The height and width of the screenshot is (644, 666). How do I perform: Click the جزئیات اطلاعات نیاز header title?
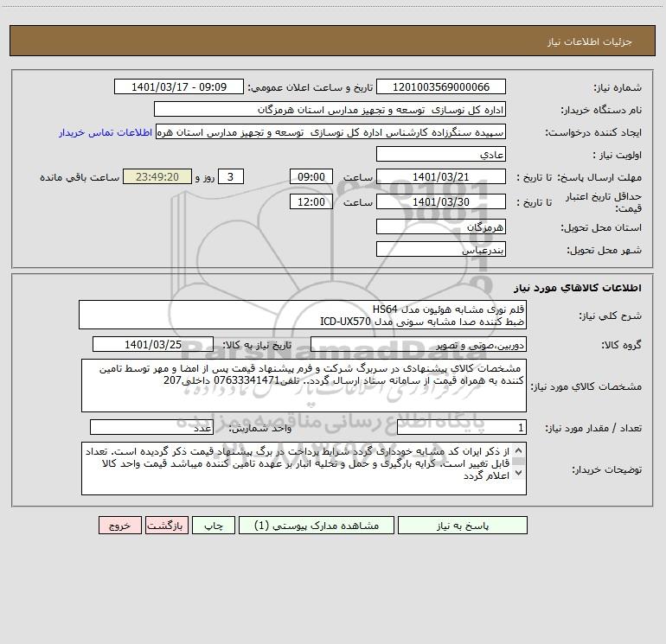[x=590, y=41]
